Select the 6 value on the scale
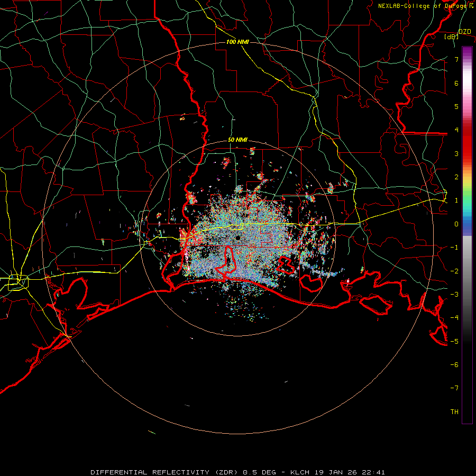The width and height of the screenshot is (476, 476). (456, 83)
